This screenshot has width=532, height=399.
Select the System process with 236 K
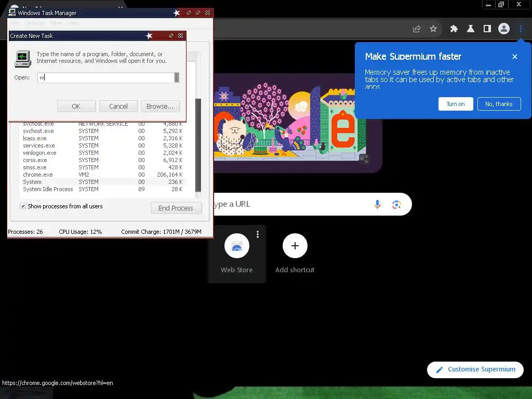coord(103,182)
